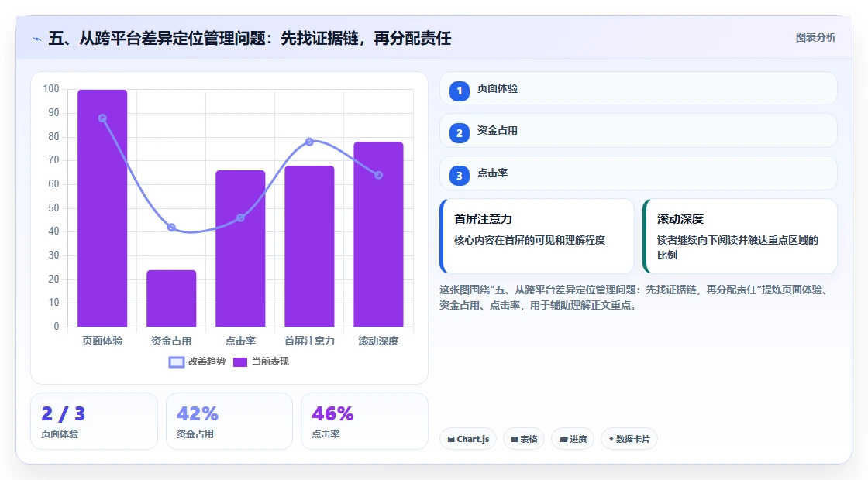Click the numbered badge 1 for 页面体验
Viewport: 868px width, 480px height.
[459, 91]
